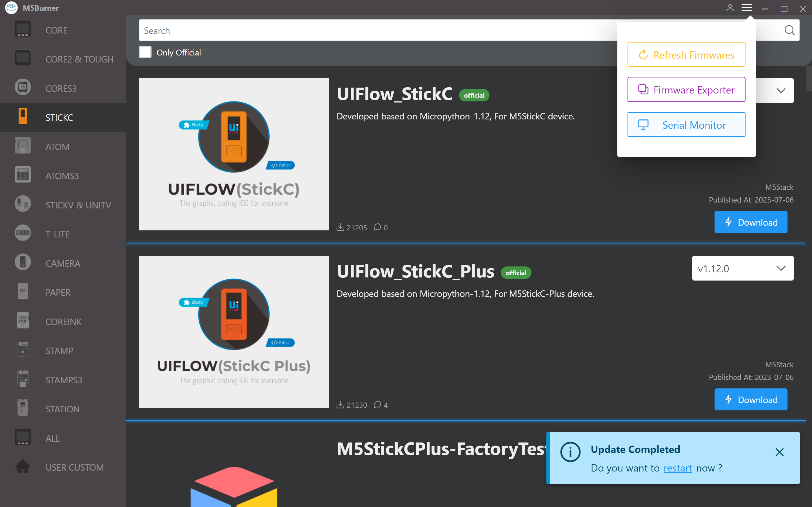Open the USER CUSTOM home icon
The height and width of the screenshot is (507, 812).
click(23, 467)
